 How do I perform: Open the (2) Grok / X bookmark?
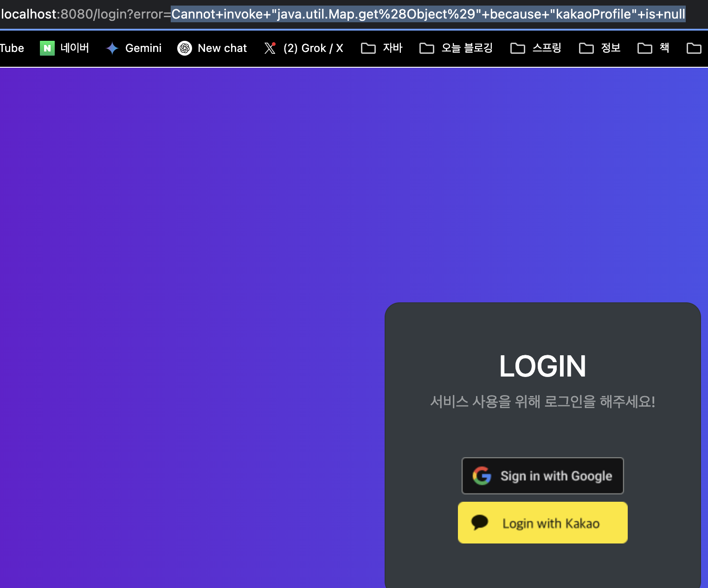point(303,48)
